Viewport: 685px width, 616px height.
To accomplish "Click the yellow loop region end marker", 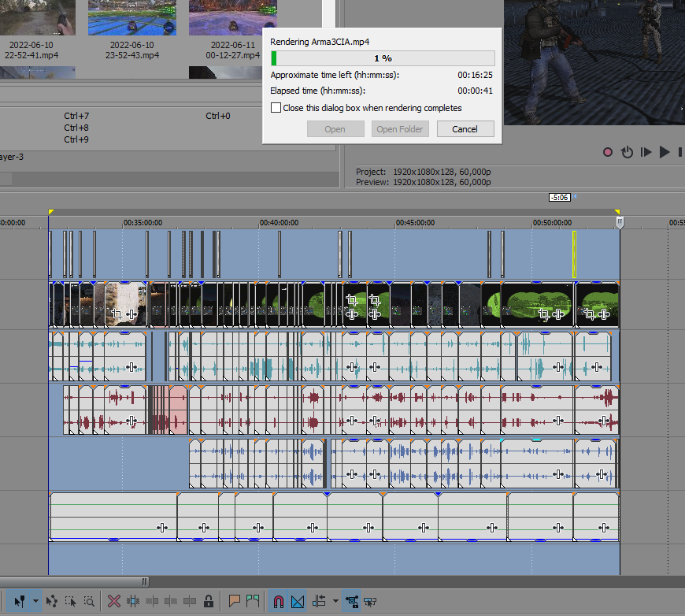I will point(616,212).
